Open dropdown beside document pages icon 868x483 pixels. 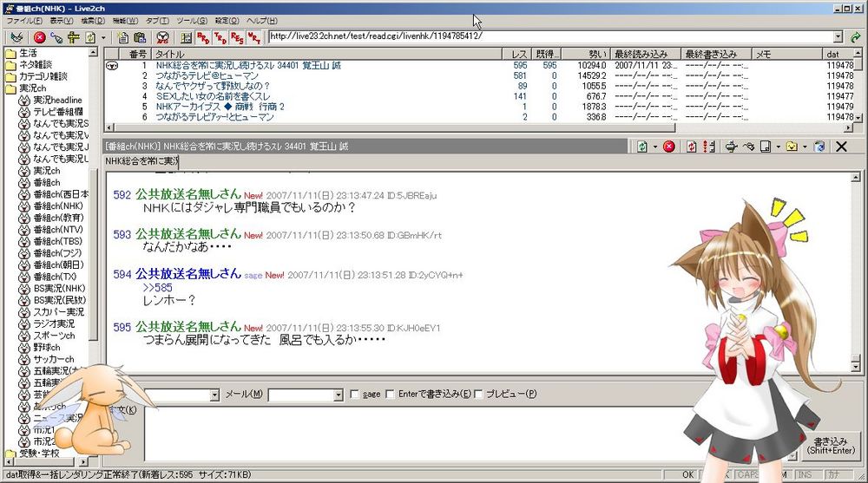778,147
